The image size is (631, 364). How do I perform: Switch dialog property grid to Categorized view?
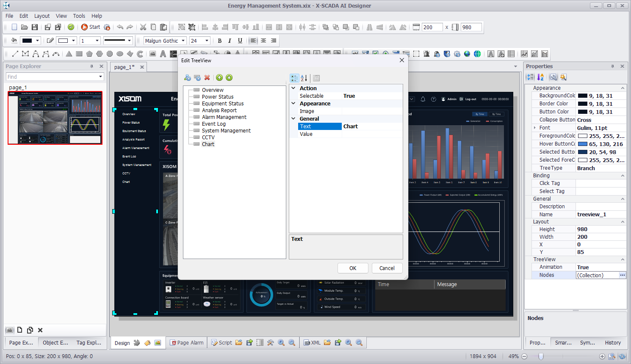(x=294, y=78)
